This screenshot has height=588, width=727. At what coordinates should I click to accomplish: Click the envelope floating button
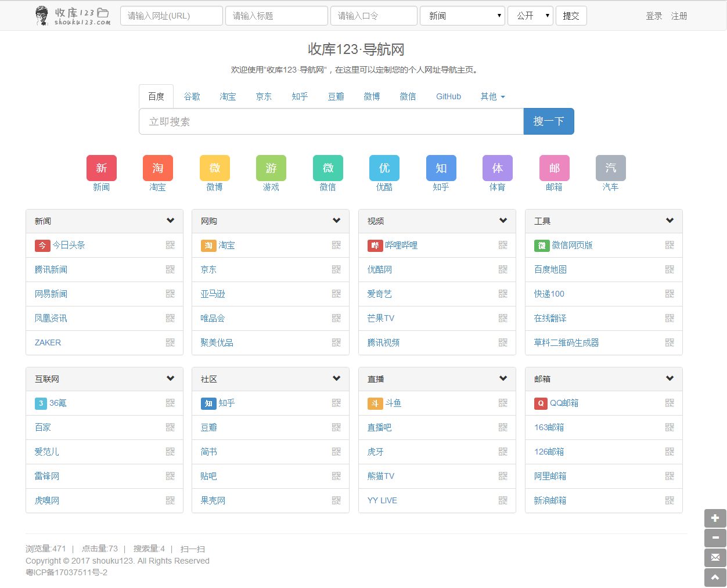pyautogui.click(x=715, y=558)
